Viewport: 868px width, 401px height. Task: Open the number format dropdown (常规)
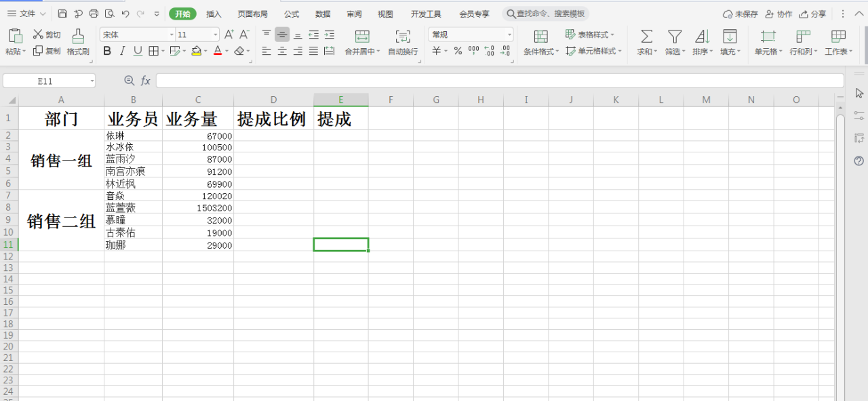point(510,35)
